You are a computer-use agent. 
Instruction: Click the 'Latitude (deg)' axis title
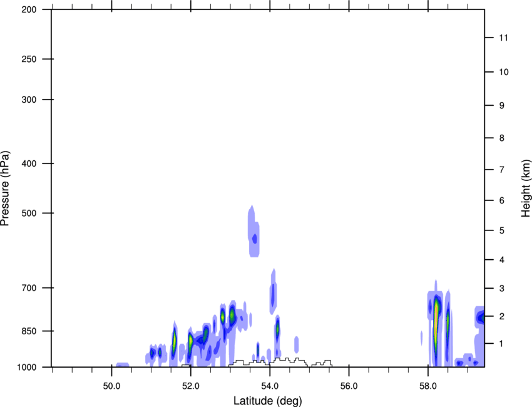coord(267,401)
